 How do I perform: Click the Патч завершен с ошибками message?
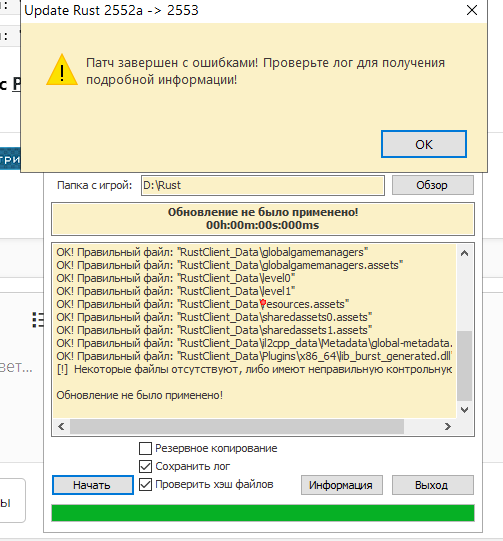tap(265, 71)
